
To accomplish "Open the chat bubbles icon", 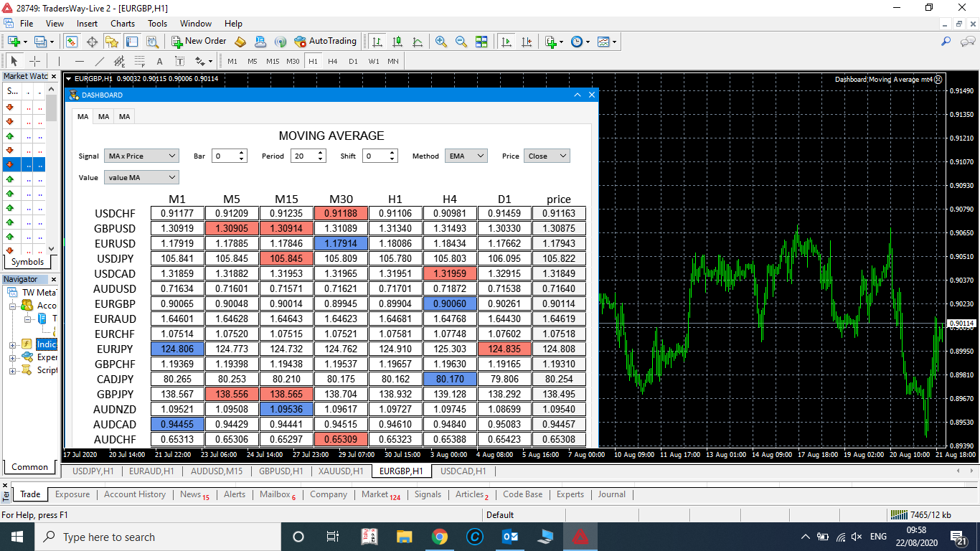I will click(966, 42).
